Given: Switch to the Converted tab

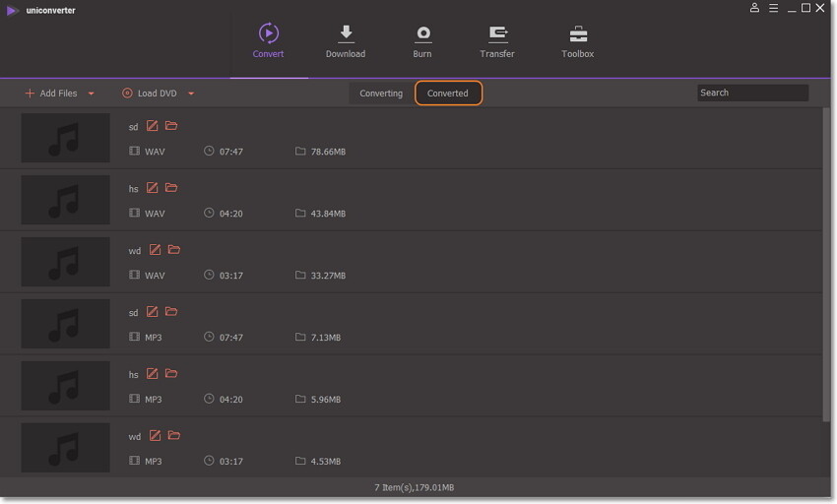Looking at the screenshot, I should click(448, 94).
